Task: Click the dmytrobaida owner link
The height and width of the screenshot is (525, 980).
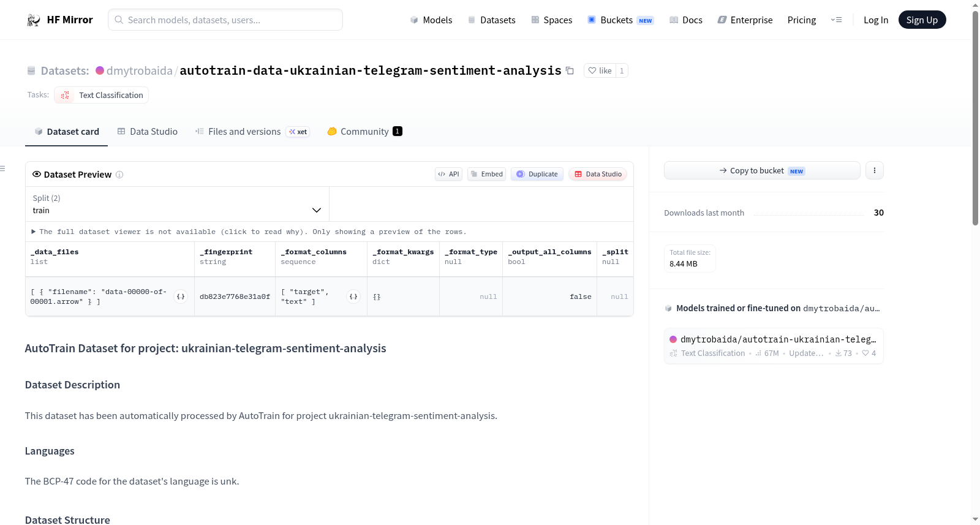Action: pyautogui.click(x=140, y=70)
